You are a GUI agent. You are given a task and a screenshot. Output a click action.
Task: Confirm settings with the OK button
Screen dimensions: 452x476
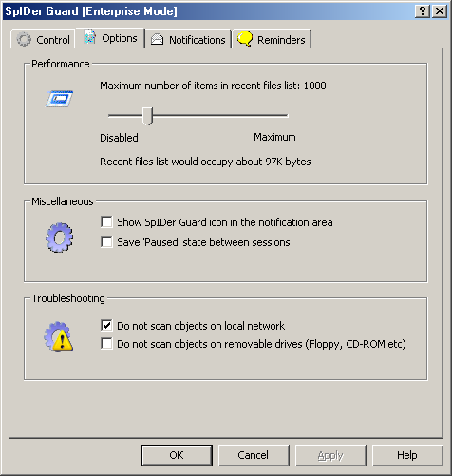click(177, 455)
